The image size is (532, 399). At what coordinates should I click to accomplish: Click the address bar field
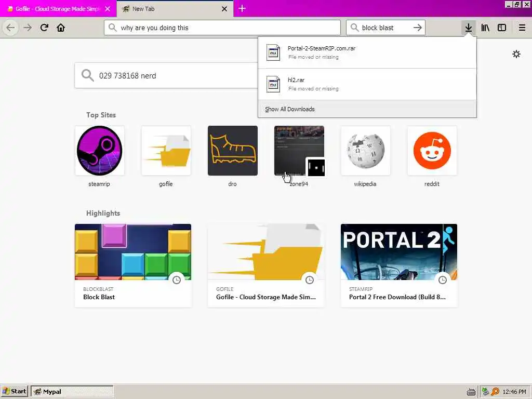pos(222,28)
